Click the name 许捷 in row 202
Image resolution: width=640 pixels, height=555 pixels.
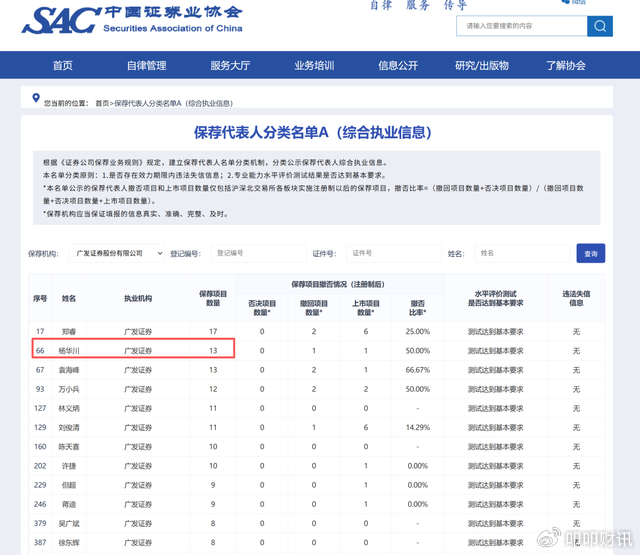(x=69, y=466)
